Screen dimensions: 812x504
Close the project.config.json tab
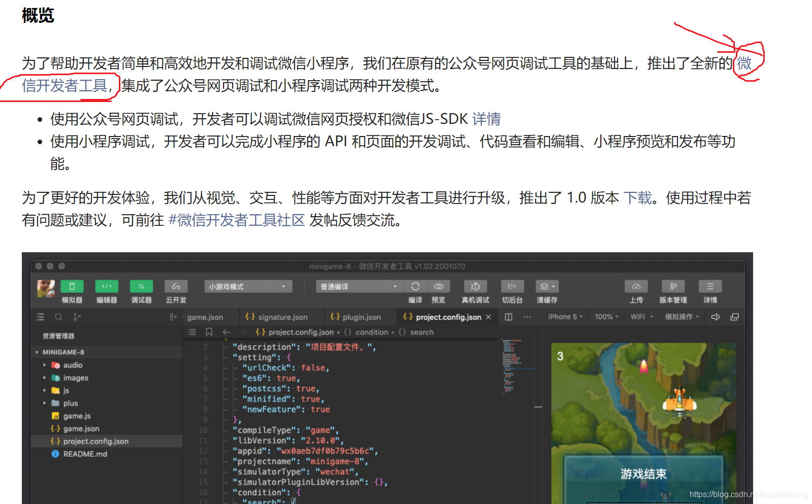pyautogui.click(x=489, y=317)
